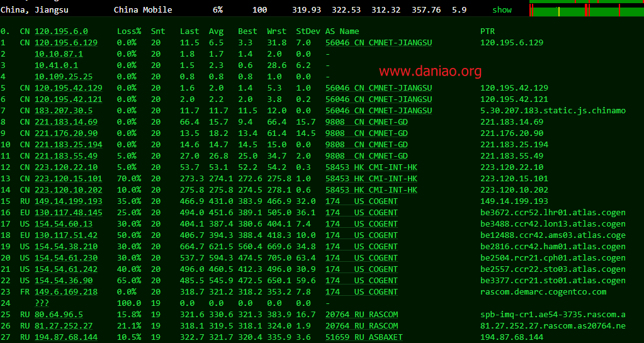Open hop 22 IP link 154.54.36.90
This screenshot has height=343, width=644.
[64, 281]
